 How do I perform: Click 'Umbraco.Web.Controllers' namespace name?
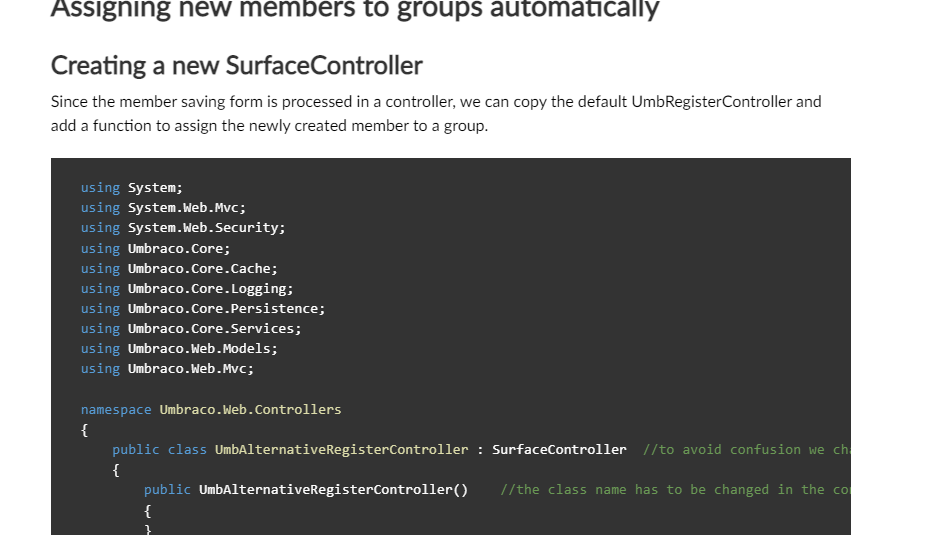pos(250,409)
